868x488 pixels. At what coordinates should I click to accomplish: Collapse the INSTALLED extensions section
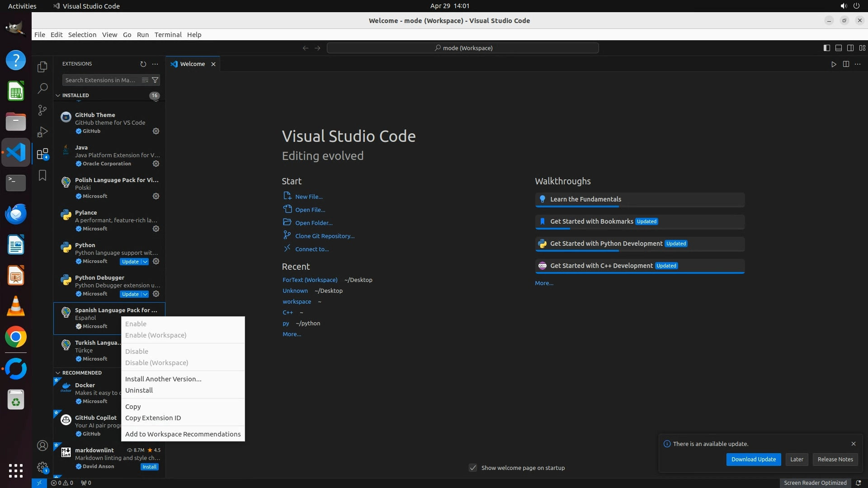click(x=58, y=95)
